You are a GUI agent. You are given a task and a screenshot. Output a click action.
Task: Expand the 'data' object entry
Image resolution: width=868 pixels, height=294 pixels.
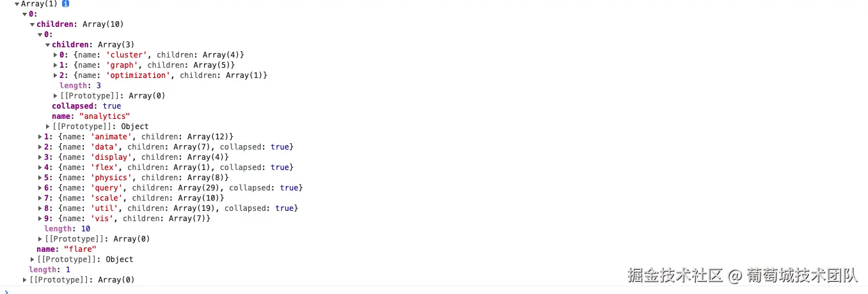pyautogui.click(x=40, y=147)
